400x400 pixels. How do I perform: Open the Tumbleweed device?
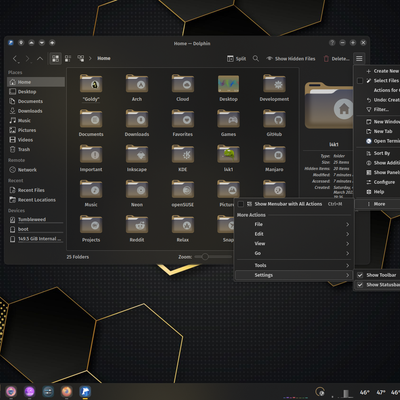(36, 220)
